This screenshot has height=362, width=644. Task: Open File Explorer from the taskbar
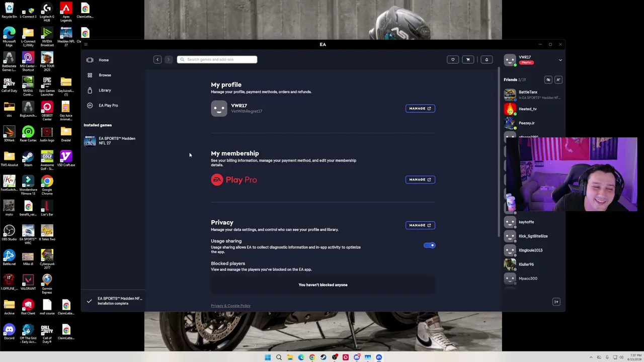click(x=290, y=357)
